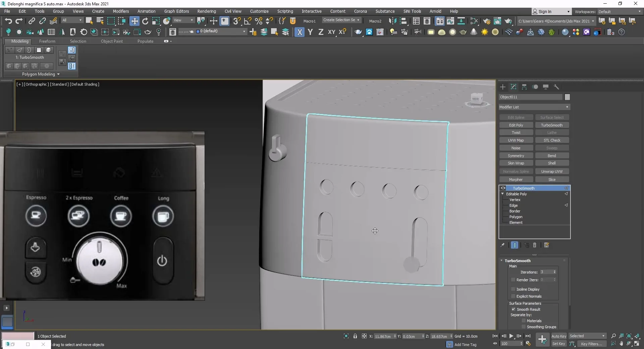The height and width of the screenshot is (349, 644).
Task: Activate the Select and Link tool
Action: pyautogui.click(x=32, y=21)
